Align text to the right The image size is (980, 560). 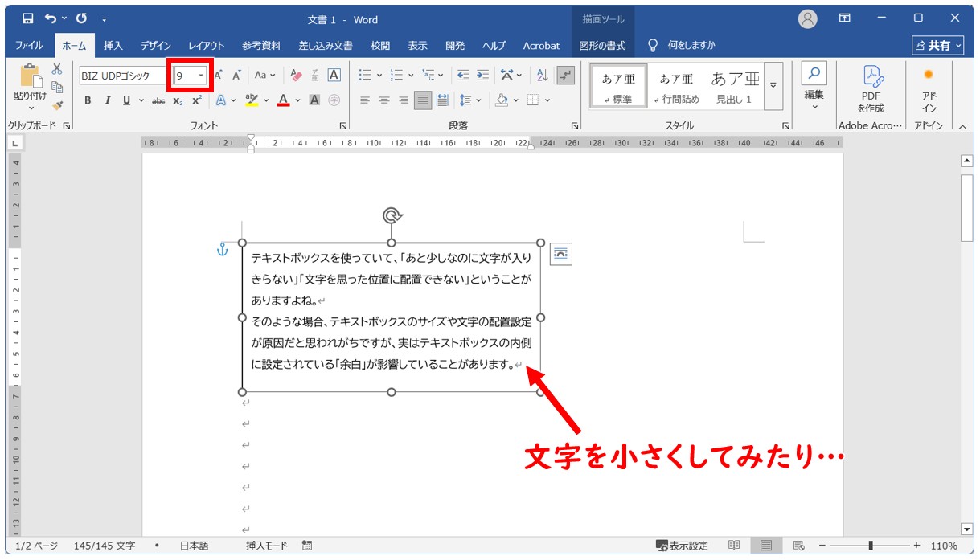coord(404,100)
